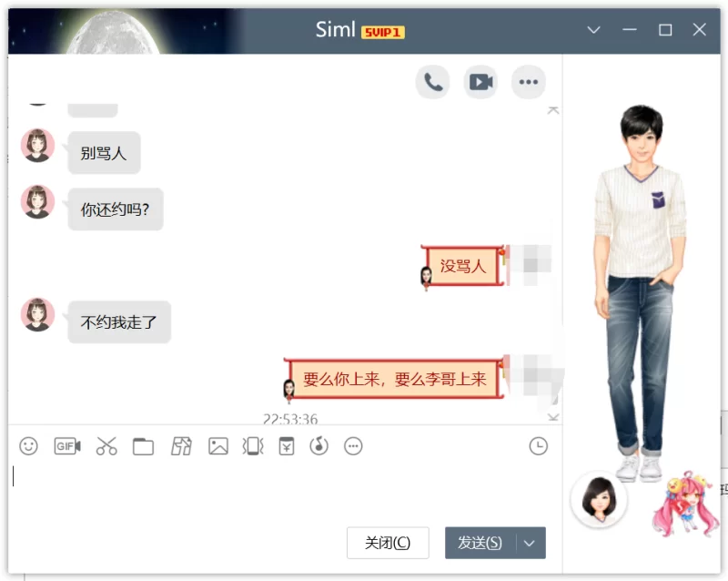Click the message text input area
This screenshot has height=581, width=728.
pyautogui.click(x=273, y=487)
